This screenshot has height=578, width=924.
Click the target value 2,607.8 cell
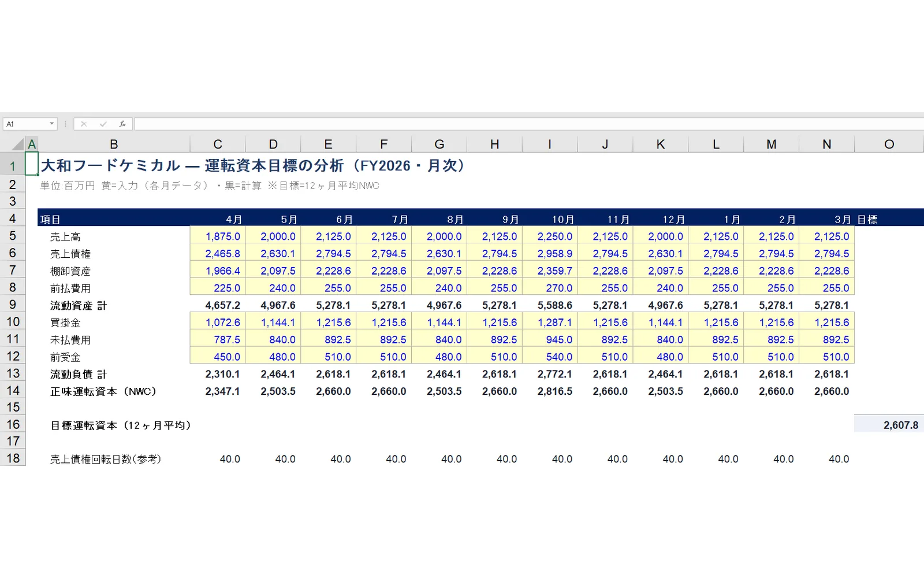coord(889,425)
